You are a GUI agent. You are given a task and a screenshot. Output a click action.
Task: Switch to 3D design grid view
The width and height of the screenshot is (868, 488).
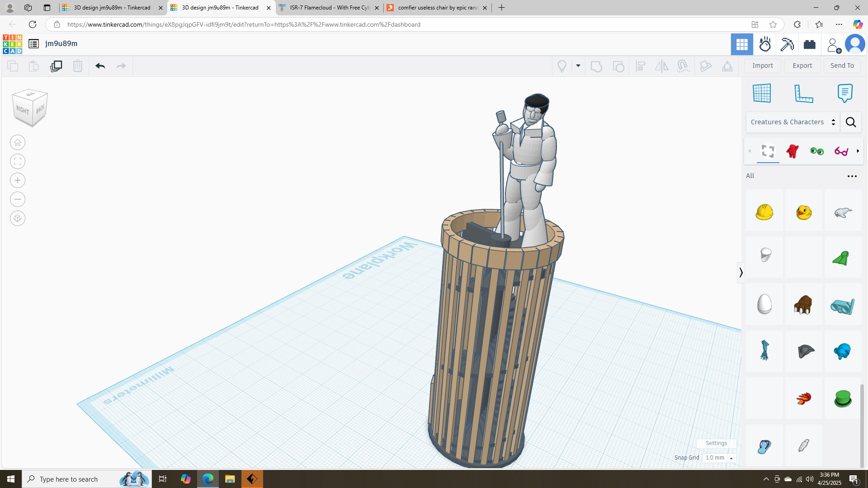pyautogui.click(x=742, y=44)
